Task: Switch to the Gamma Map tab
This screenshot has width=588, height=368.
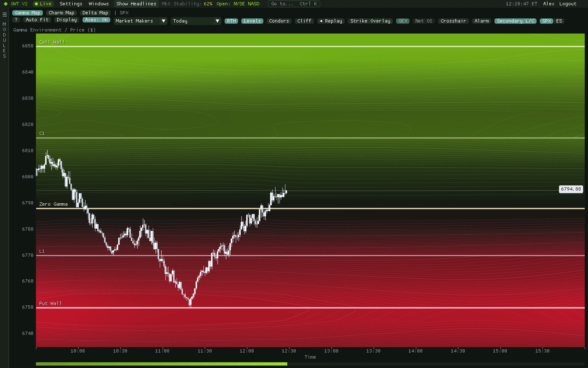Action: pos(27,13)
